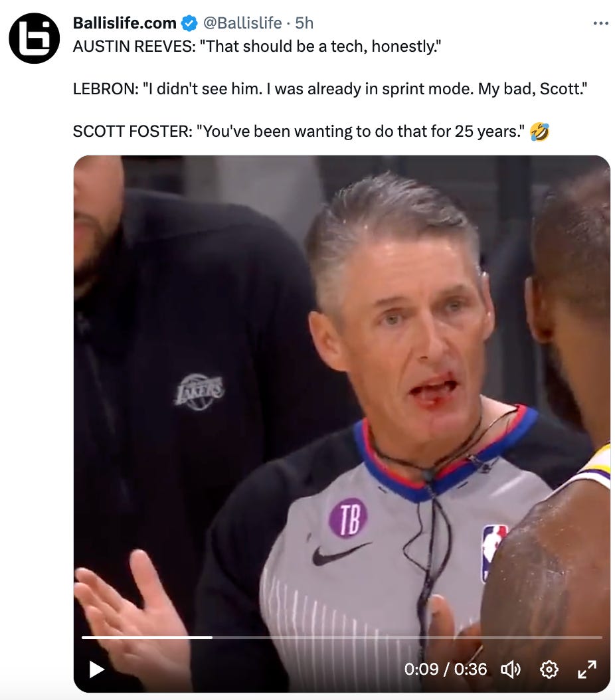The image size is (615, 700).
Task: Click the 0:09 / 0:36 time display
Action: [446, 669]
